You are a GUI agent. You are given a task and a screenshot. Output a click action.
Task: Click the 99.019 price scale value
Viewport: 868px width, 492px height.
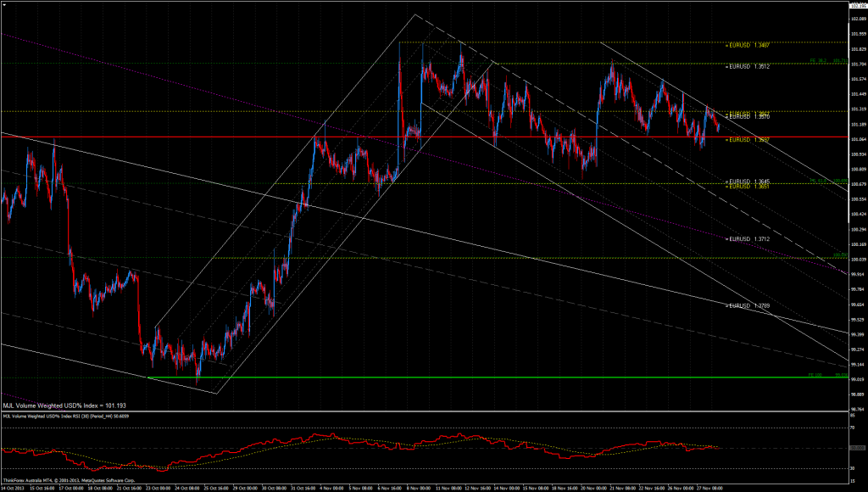(x=858, y=379)
